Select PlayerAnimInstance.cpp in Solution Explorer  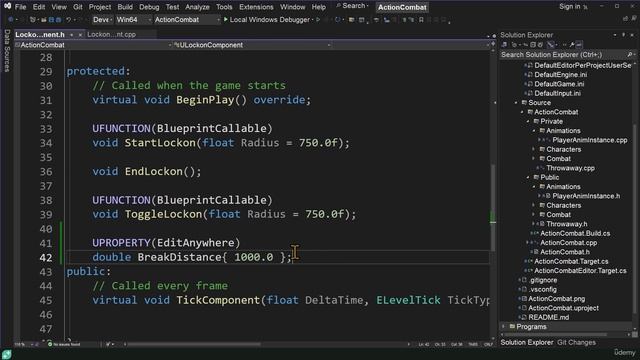(589, 140)
